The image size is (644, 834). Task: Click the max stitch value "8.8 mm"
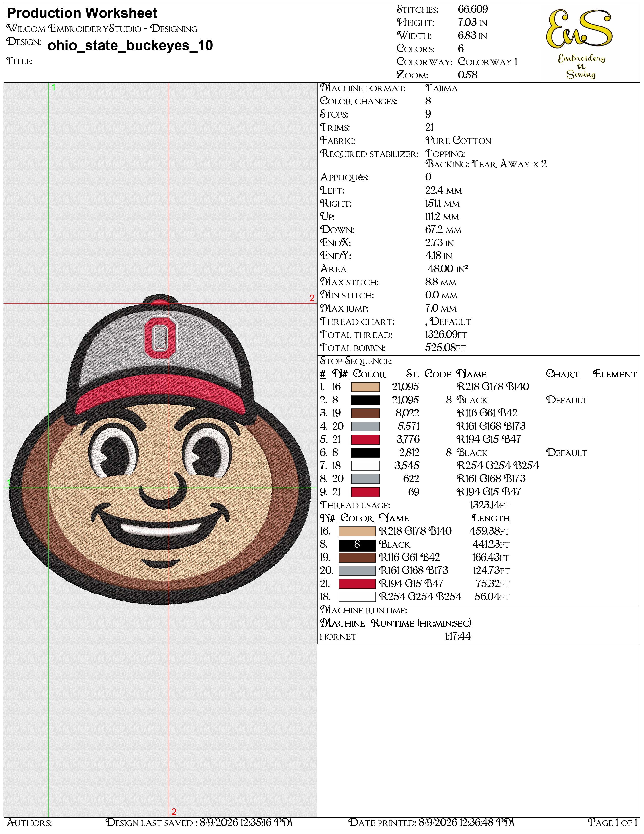[x=441, y=282]
